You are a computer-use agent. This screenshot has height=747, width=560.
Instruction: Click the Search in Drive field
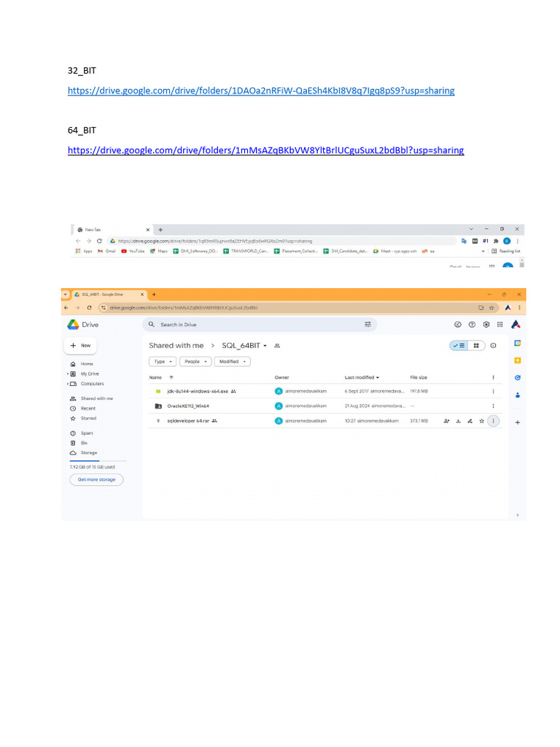click(x=260, y=325)
